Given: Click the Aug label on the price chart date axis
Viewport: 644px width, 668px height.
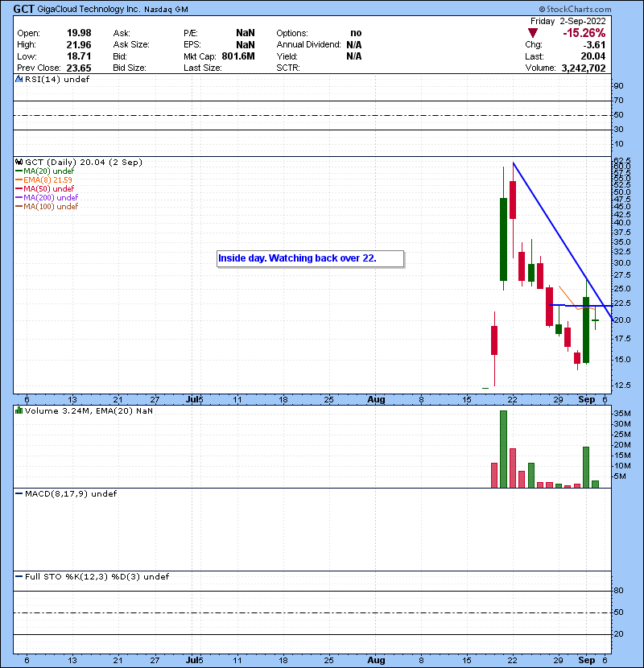Looking at the screenshot, I should [x=377, y=400].
